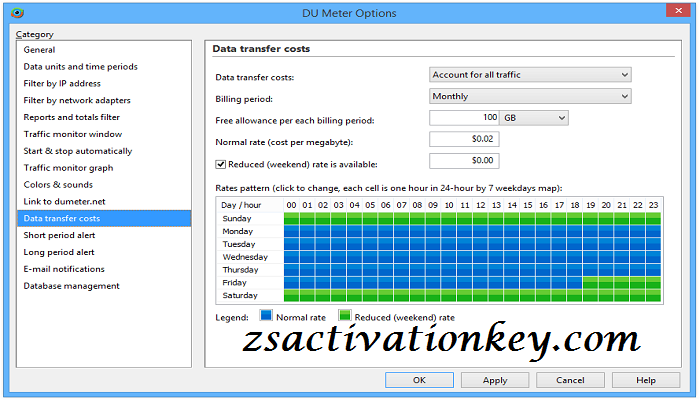The height and width of the screenshot is (400, 700).
Task: Select Traffic monitor graph category
Action: [104, 168]
